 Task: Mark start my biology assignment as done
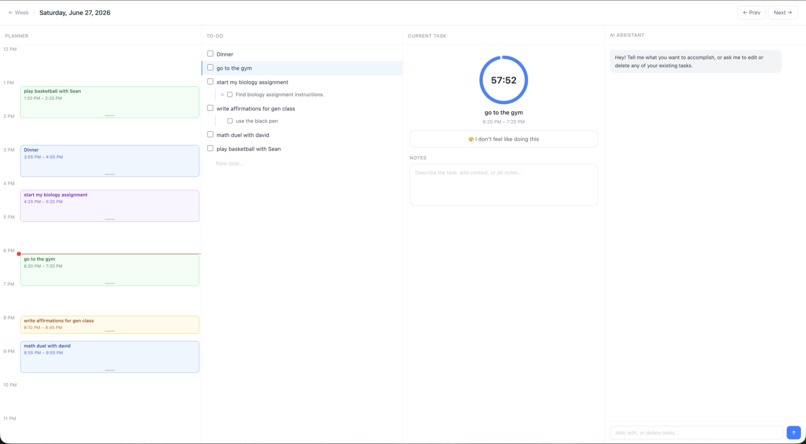click(x=210, y=81)
